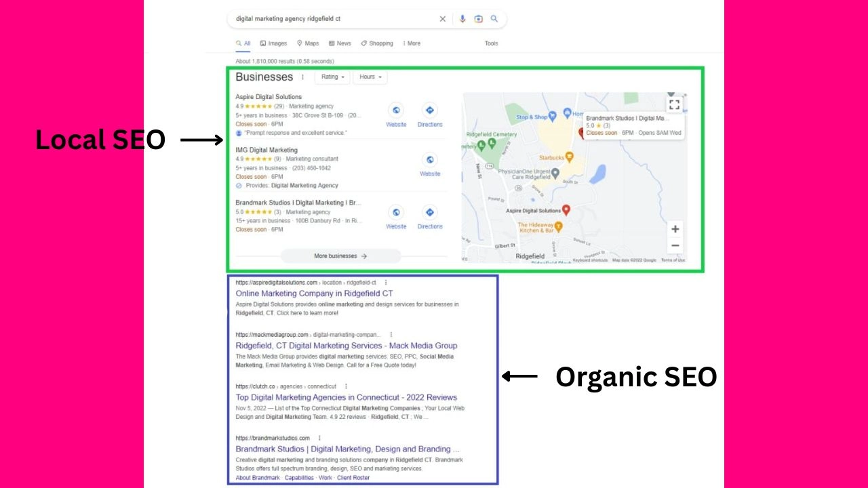Click the '(203) 460-1042' phone number text
Image resolution: width=868 pixels, height=488 pixels.
312,168
